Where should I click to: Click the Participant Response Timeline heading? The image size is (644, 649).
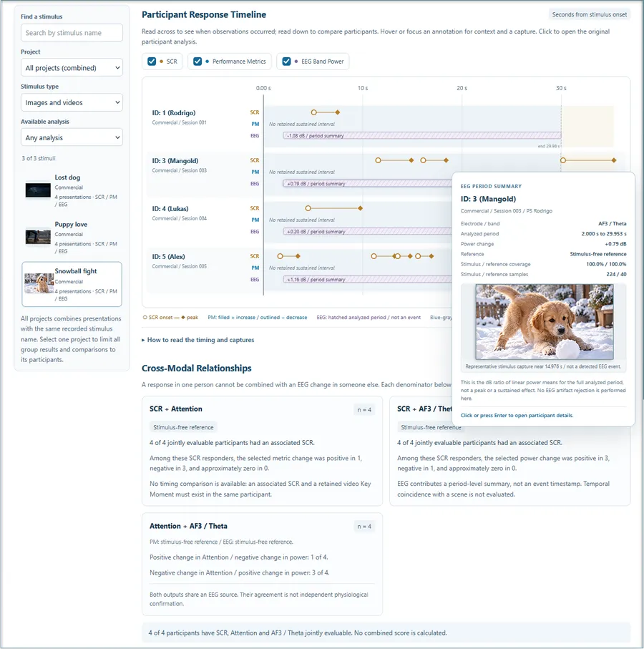pyautogui.click(x=204, y=14)
